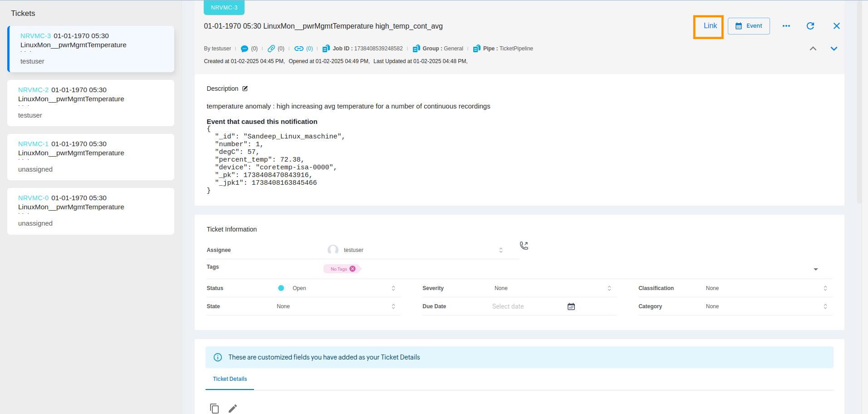Open the Due Date calendar picker icon
This screenshot has height=414, width=868.
[571, 306]
